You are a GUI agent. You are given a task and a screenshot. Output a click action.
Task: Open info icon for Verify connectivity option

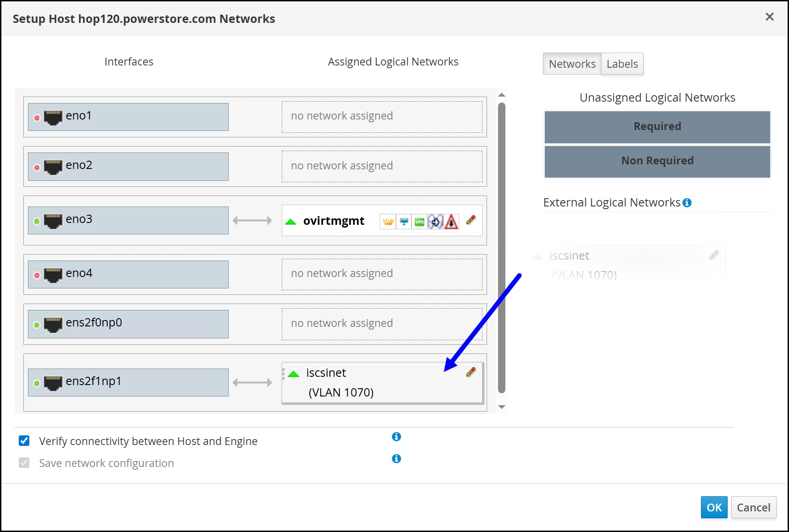tap(396, 437)
